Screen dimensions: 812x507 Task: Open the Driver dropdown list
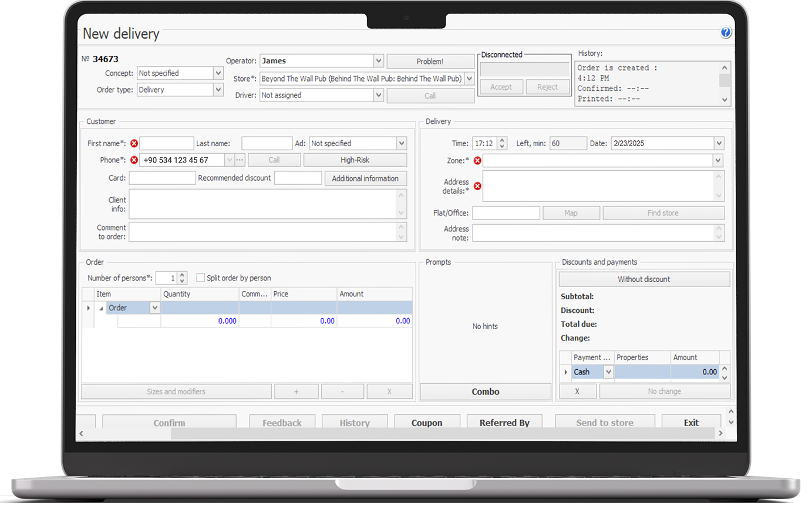point(379,95)
